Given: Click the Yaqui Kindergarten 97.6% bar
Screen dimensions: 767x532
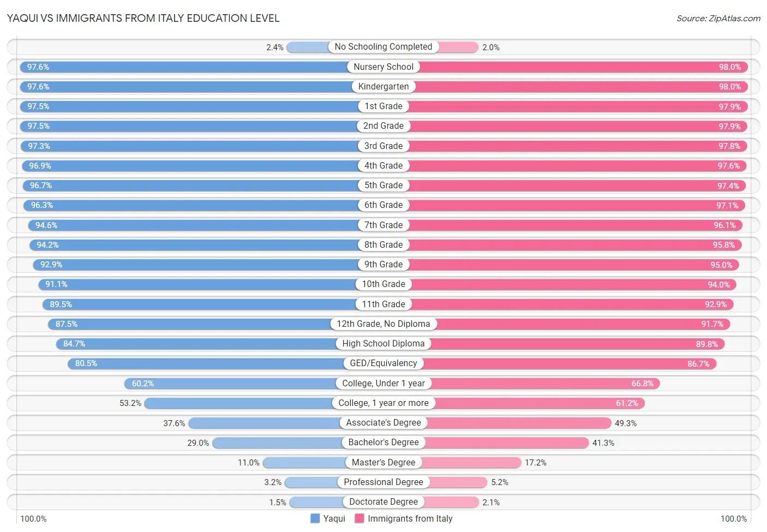Looking at the screenshot, I should (x=185, y=87).
